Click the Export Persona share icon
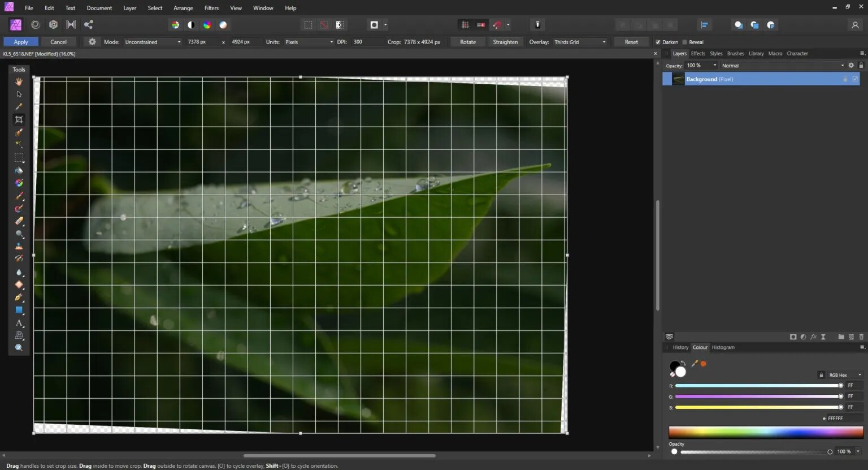868x470 pixels. tap(88, 25)
